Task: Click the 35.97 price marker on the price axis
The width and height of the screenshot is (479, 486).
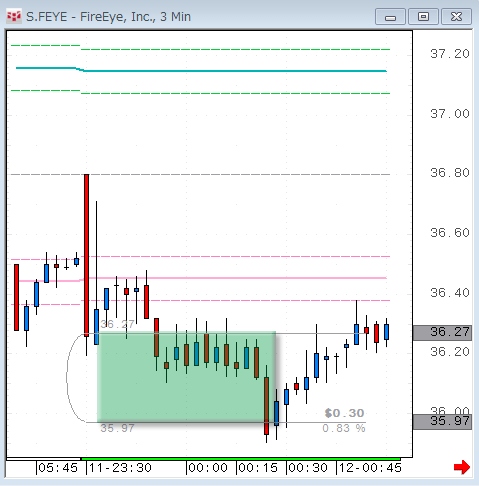Action: 442,421
